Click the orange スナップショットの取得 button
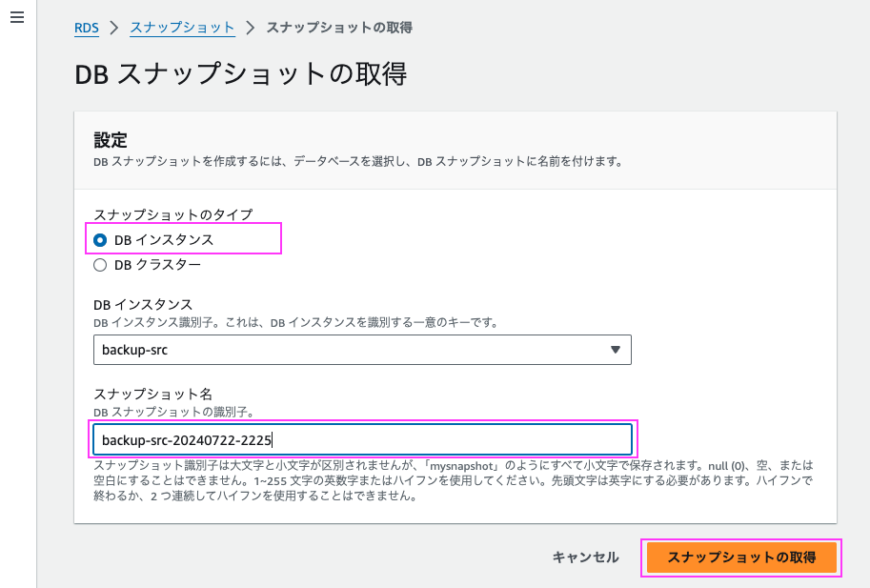This screenshot has height=588, width=870. click(x=741, y=558)
